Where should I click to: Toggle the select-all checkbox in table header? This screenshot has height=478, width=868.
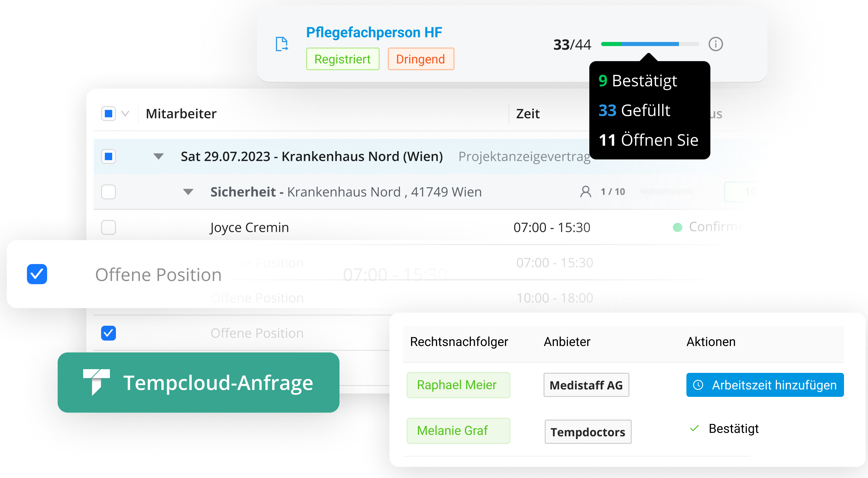click(x=108, y=114)
